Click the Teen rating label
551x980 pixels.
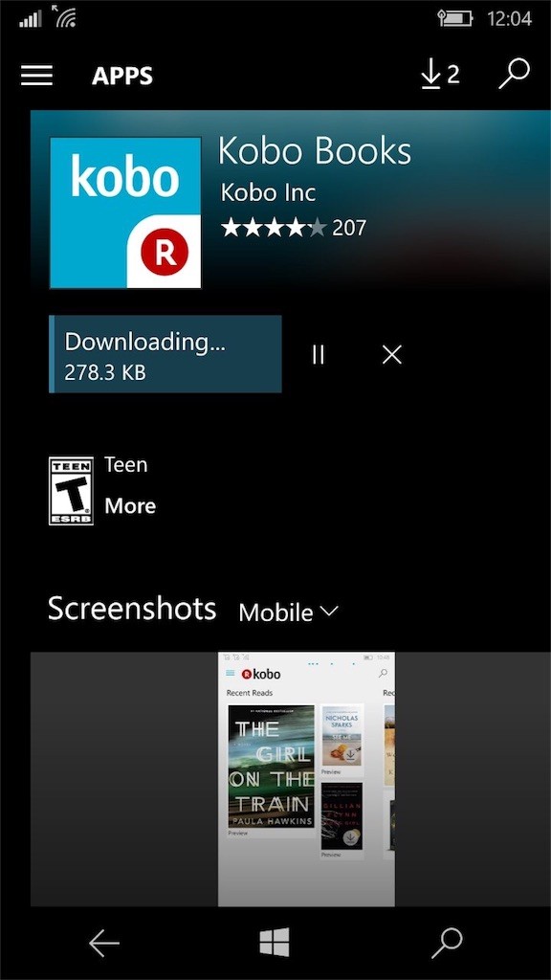126,464
